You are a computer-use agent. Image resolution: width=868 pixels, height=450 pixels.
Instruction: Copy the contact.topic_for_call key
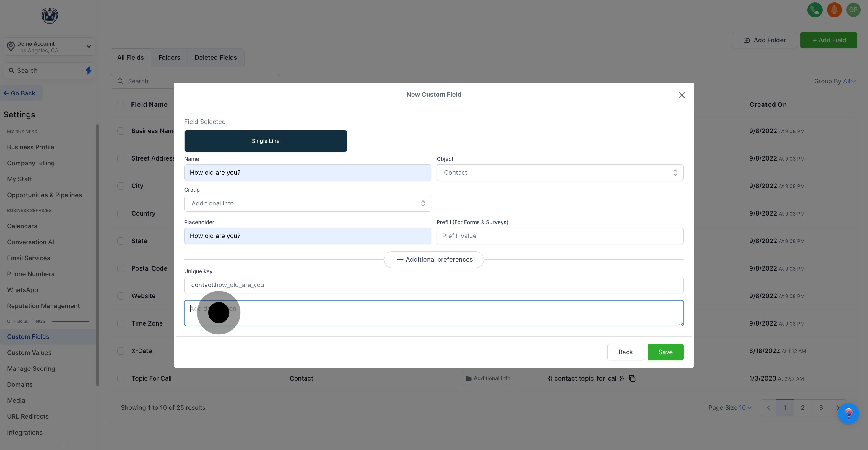[632, 378]
